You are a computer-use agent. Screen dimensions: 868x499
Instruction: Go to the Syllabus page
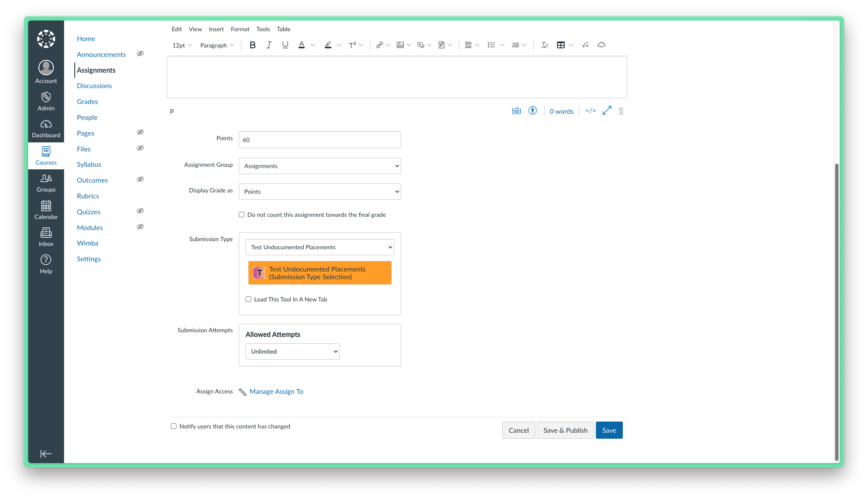point(89,164)
